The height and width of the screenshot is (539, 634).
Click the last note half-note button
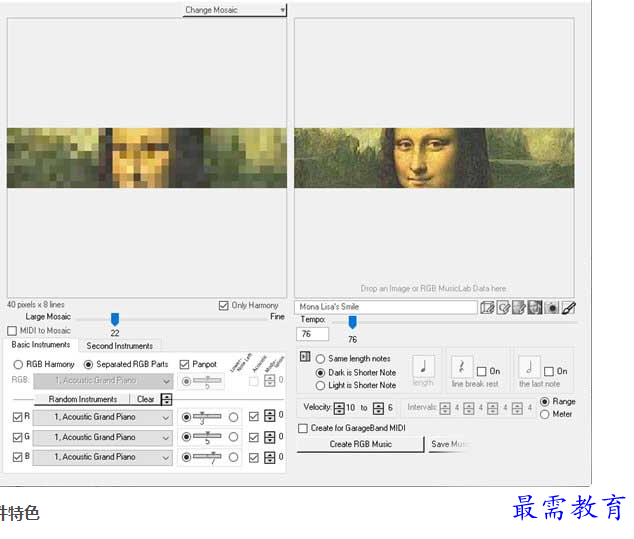coord(529,367)
